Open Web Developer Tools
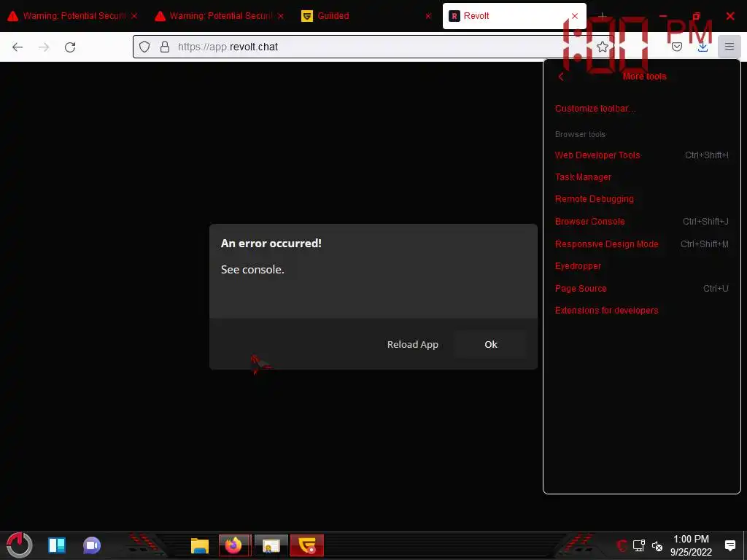747x560 pixels. pyautogui.click(x=642, y=155)
